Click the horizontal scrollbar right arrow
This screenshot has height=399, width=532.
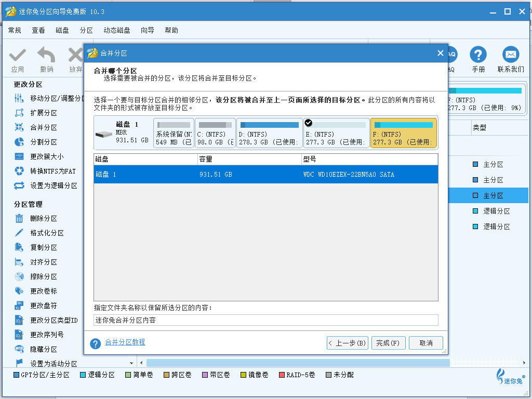pyautogui.click(x=525, y=363)
